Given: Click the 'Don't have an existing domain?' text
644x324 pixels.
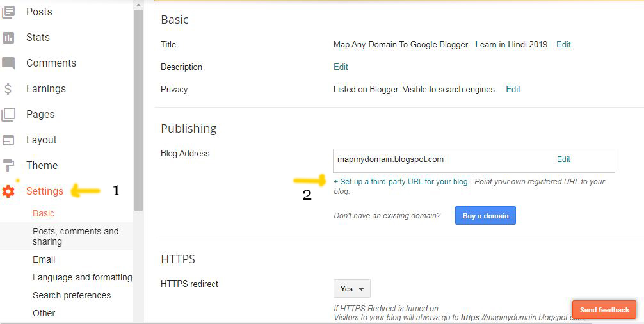Looking at the screenshot, I should 387,216.
